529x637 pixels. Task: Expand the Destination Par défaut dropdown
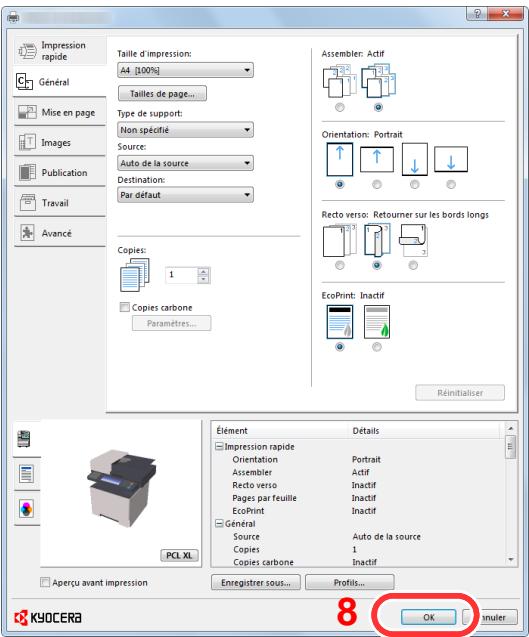185,195
